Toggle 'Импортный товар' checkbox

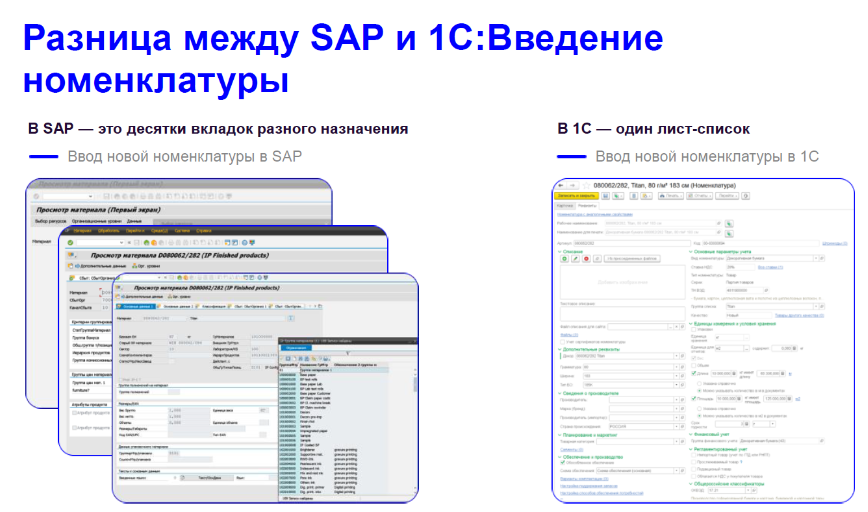point(694,456)
